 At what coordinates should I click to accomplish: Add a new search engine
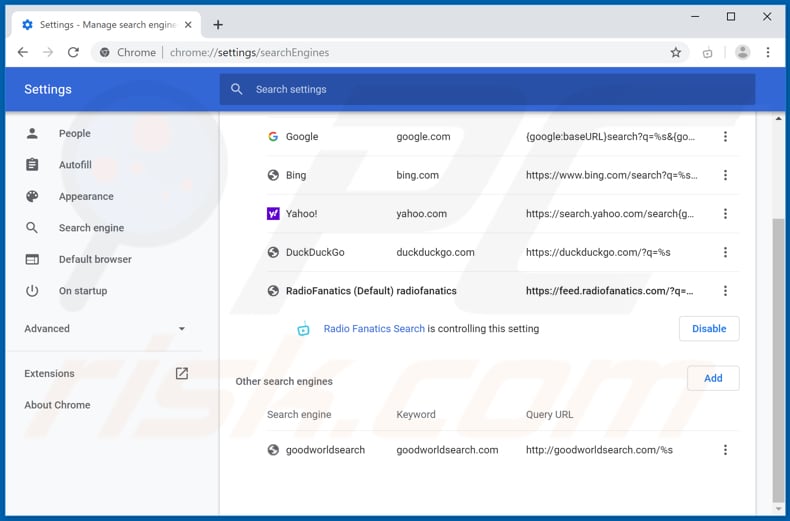pyautogui.click(x=713, y=378)
